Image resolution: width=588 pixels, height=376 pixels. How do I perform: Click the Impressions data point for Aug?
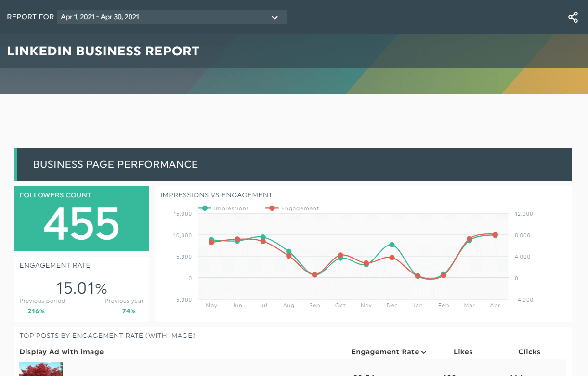289,251
